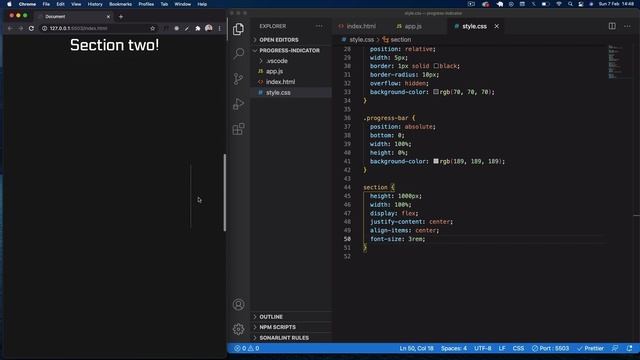The width and height of the screenshot is (640, 360).
Task: Reload the page in Chrome
Action: click(31, 28)
